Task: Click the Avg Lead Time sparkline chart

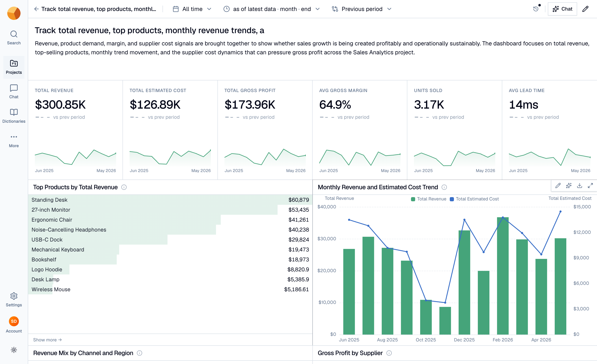Action: click(550, 157)
